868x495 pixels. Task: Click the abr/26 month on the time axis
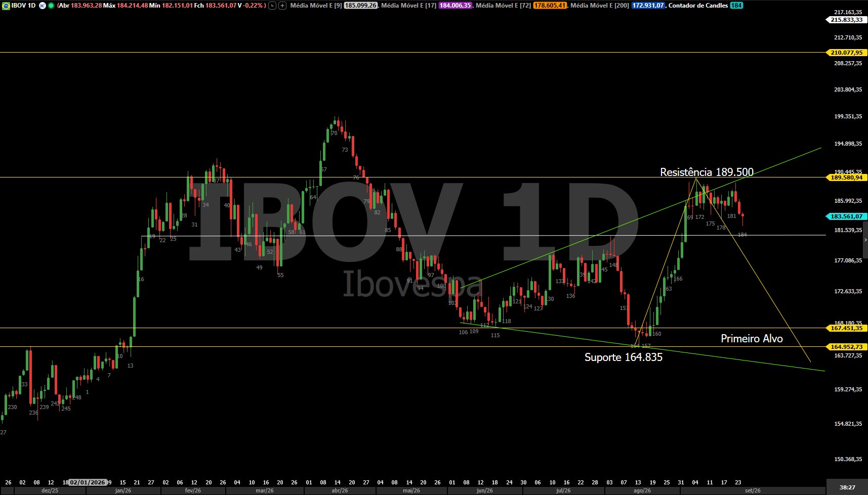(340, 490)
